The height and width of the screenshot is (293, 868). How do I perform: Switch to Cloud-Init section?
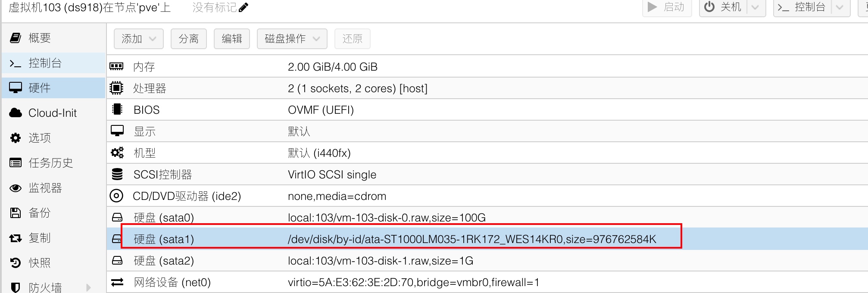click(52, 113)
